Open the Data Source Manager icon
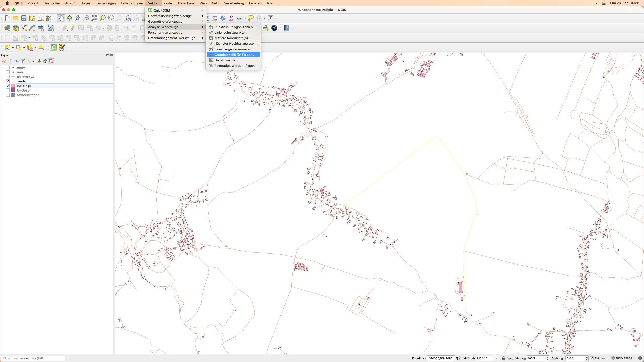Viewport: 644px width, 362px height. tap(7, 28)
